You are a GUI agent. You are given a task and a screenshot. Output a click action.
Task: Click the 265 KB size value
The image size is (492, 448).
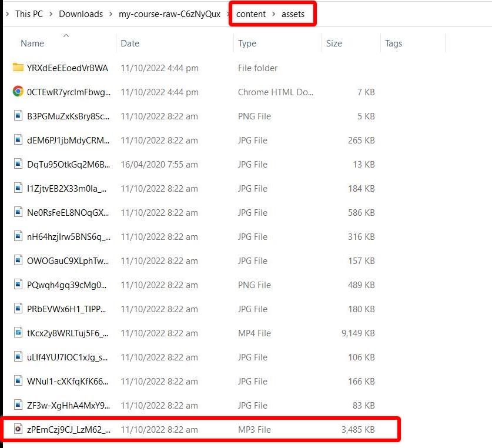[362, 141]
